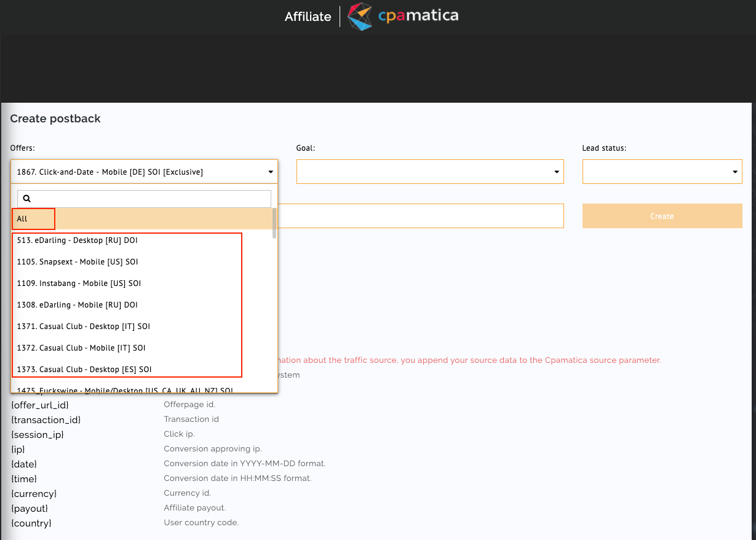This screenshot has width=756, height=540.
Task: Click the {ip} macro text
Action: (18, 450)
